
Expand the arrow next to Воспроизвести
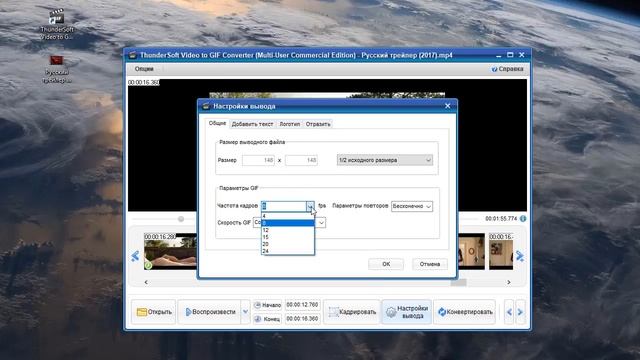click(x=245, y=312)
